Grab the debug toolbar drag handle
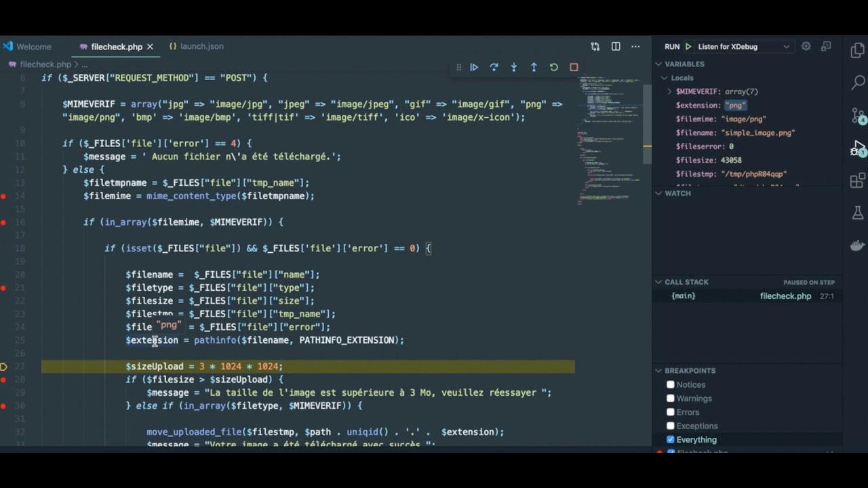The height and width of the screenshot is (488, 868). (x=458, y=67)
